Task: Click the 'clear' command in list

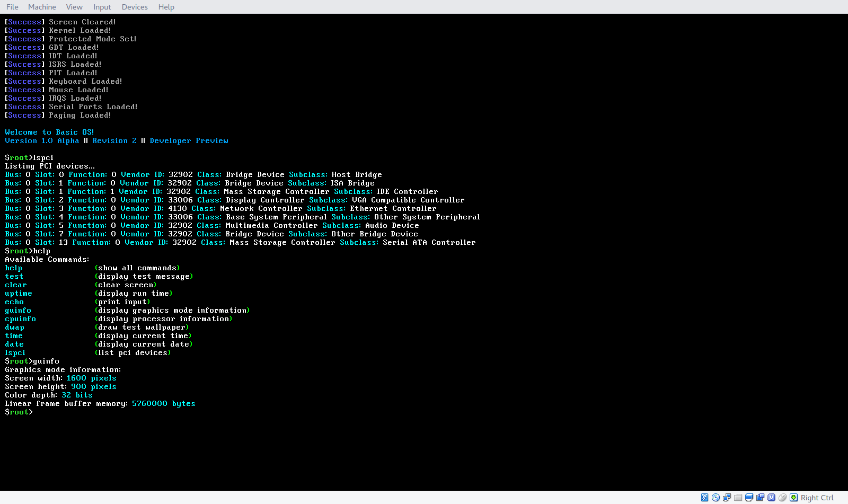Action: click(x=16, y=285)
